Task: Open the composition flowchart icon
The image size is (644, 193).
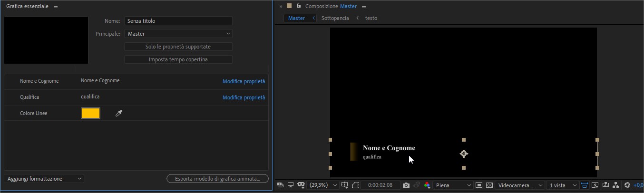Action: [616, 185]
